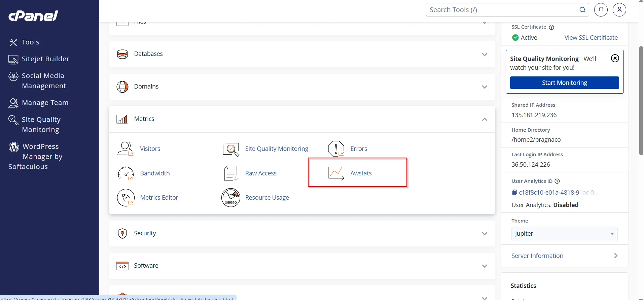This screenshot has height=300, width=644.
Task: Select last login IP 36.50.124.226
Action: (x=531, y=165)
